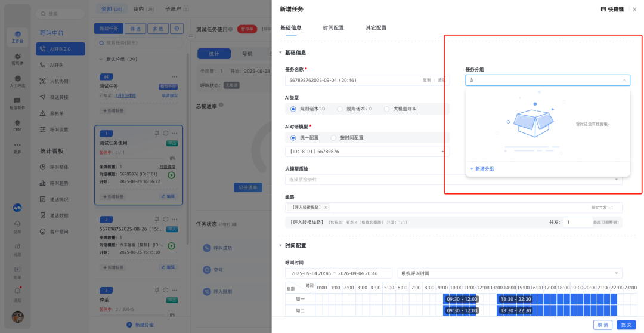This screenshot has width=644, height=333.
Task: Remove the 呼入转接线路 tag with its x
Action: coord(326,208)
